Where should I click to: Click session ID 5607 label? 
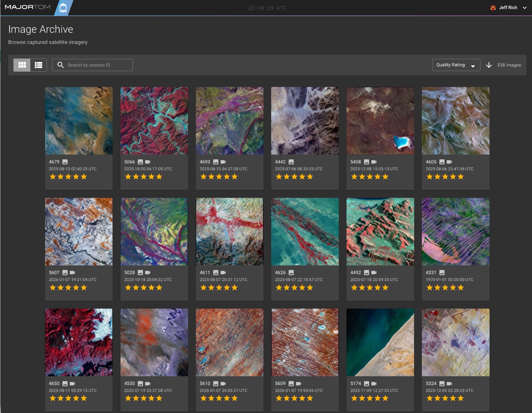pos(54,272)
